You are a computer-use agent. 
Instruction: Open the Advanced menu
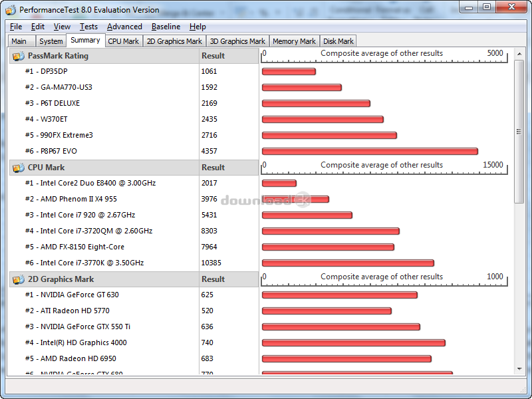pyautogui.click(x=124, y=27)
